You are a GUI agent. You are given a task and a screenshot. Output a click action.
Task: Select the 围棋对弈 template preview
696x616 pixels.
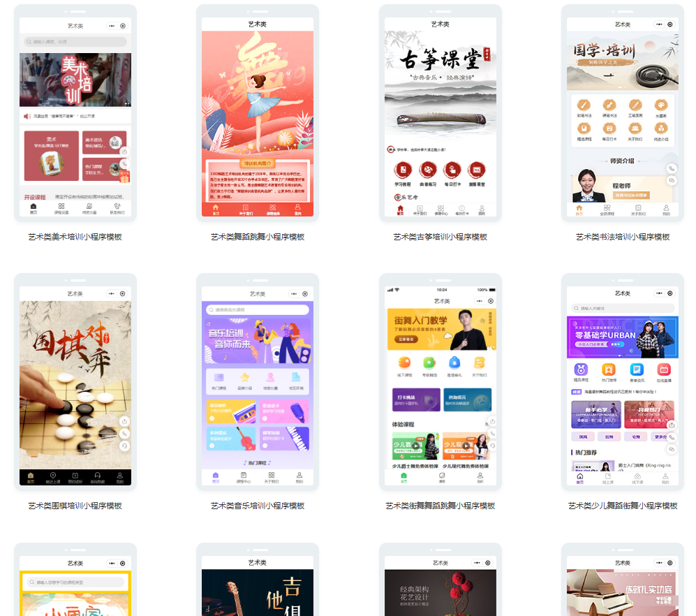75,383
